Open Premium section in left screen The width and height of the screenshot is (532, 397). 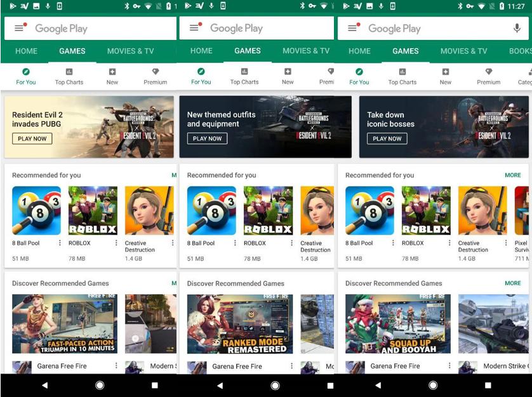(156, 77)
